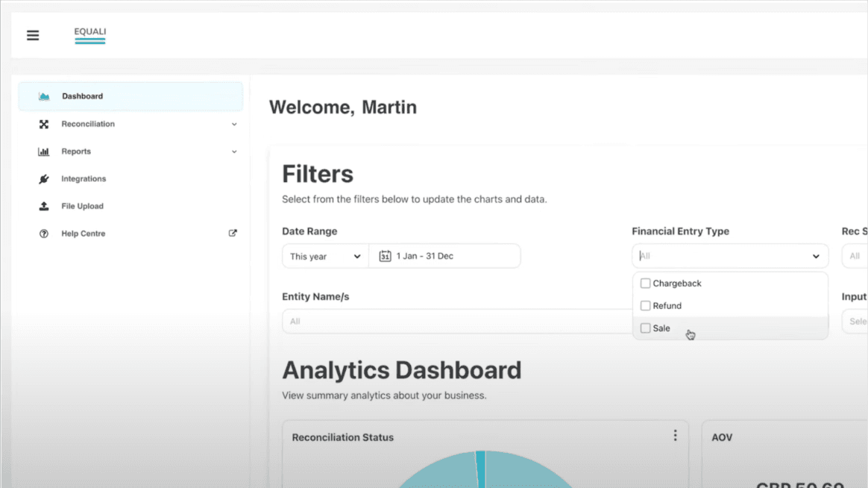
Task: Tick the Chargeback checkbox
Action: [645, 283]
